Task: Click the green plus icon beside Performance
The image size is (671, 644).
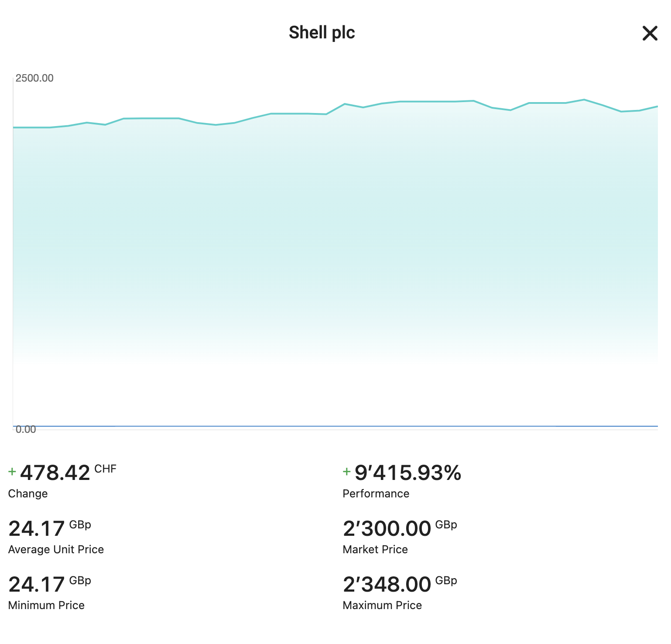Action: pyautogui.click(x=346, y=472)
